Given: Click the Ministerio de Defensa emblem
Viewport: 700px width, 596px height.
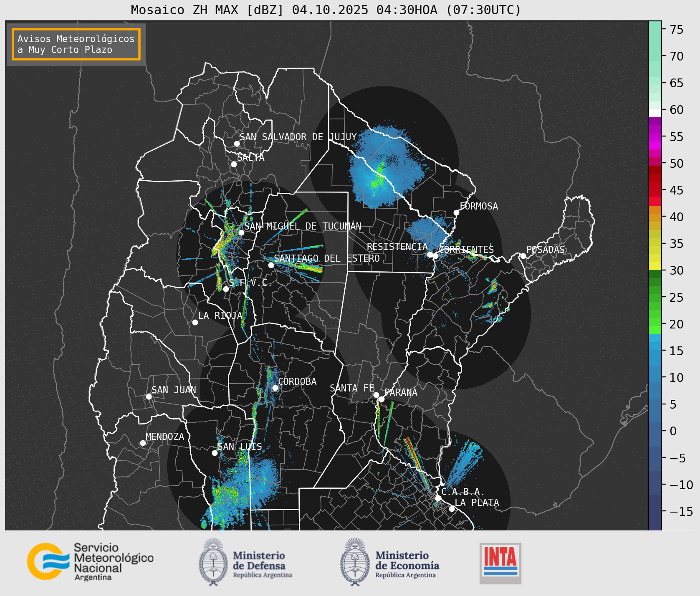Looking at the screenshot, I should [x=213, y=562].
